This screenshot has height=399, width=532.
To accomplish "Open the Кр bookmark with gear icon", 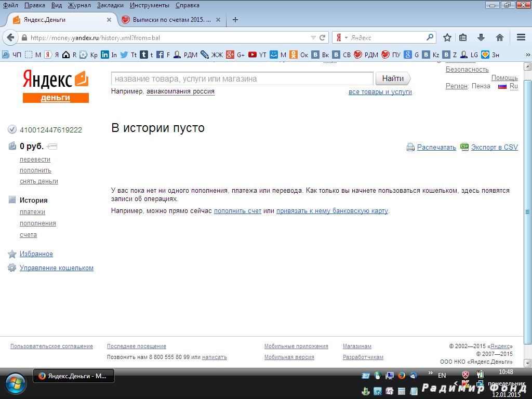I will (x=88, y=55).
